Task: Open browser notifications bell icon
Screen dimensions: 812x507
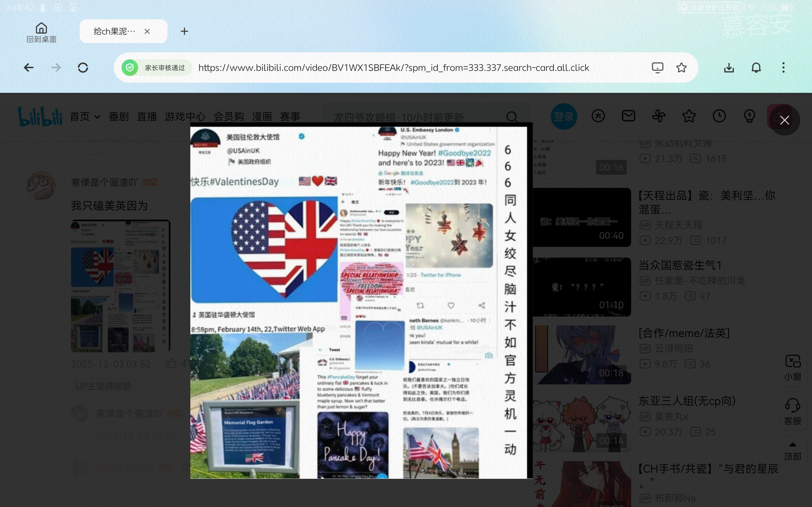Action: [x=756, y=68]
